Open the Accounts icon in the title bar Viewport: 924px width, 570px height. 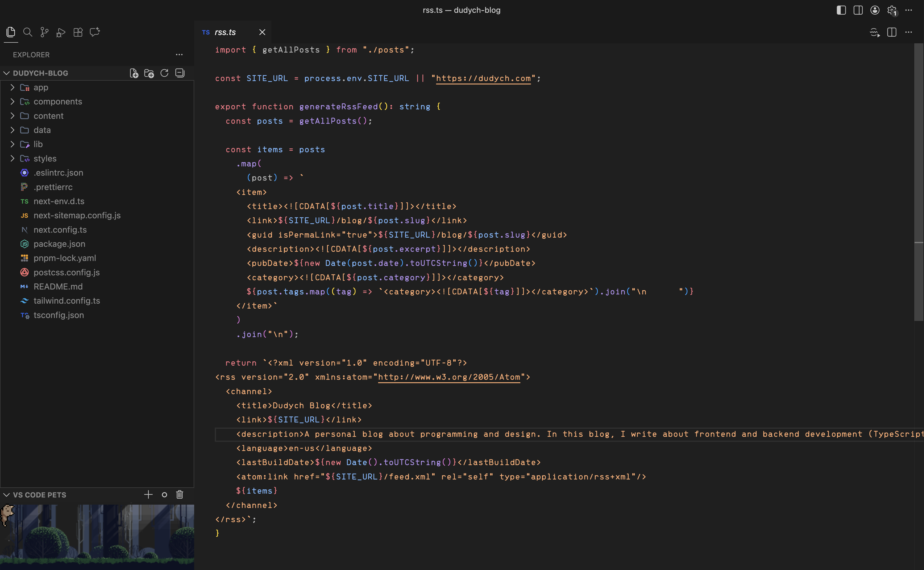coord(875,10)
